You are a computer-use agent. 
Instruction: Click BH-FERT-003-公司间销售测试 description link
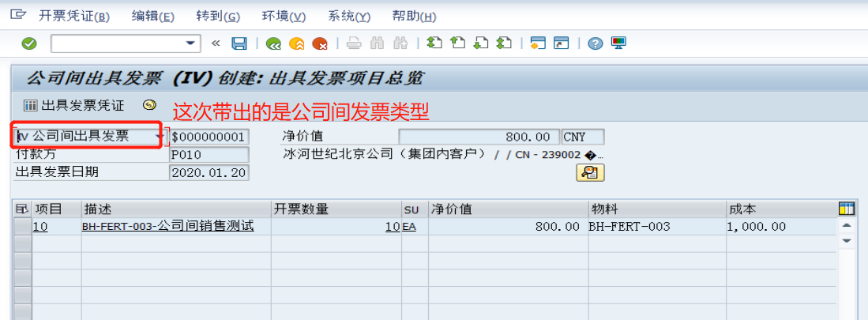[x=167, y=227]
